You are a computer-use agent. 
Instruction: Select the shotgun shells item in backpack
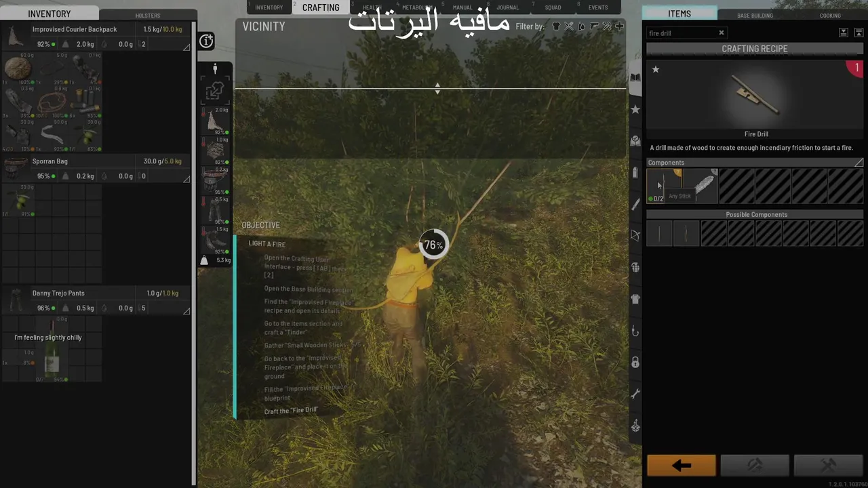(85, 102)
